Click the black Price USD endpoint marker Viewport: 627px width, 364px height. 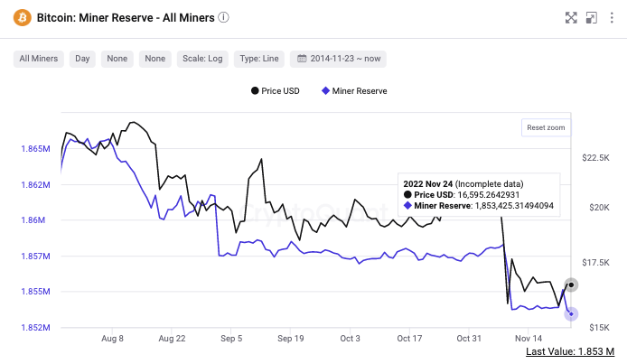(570, 285)
